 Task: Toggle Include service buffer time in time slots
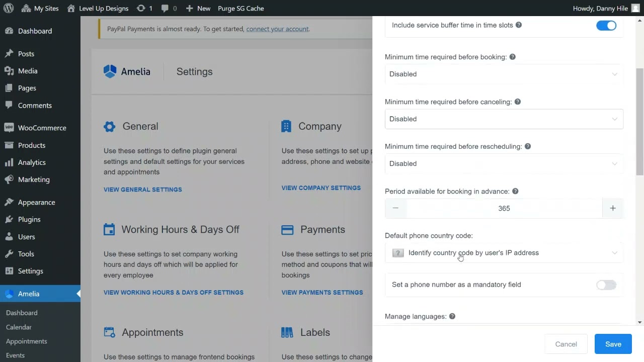coord(606,26)
